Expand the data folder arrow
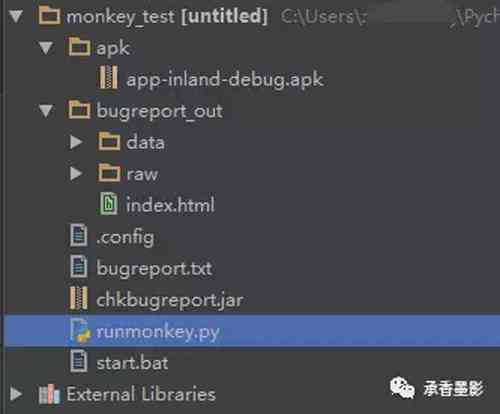The image size is (500, 414). click(76, 142)
